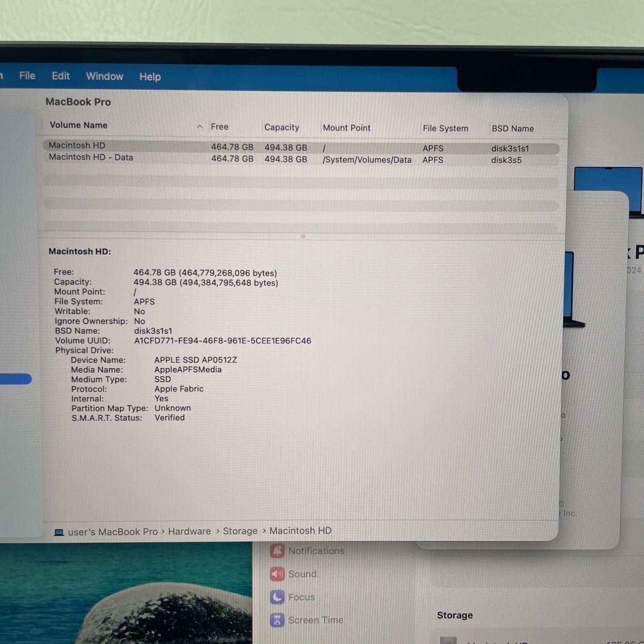
Task: Click the /System/Volumes/Data mount point cell
Action: click(x=367, y=160)
